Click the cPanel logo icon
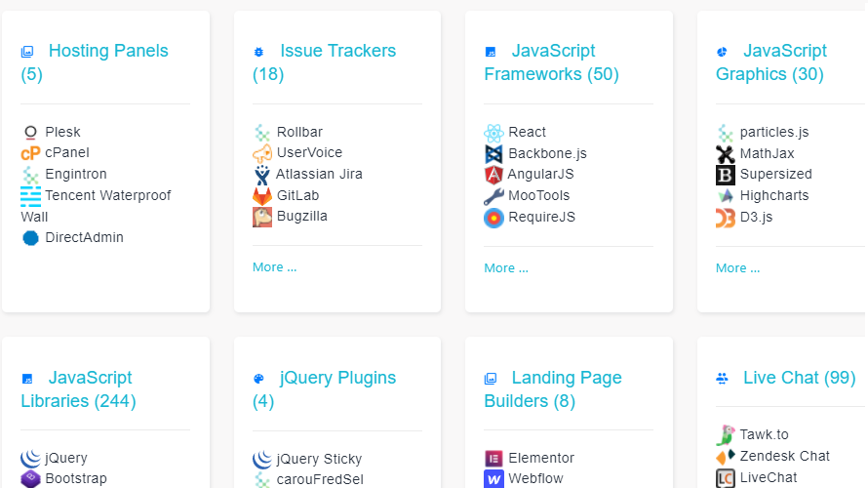The height and width of the screenshot is (488, 868). pyautogui.click(x=30, y=153)
